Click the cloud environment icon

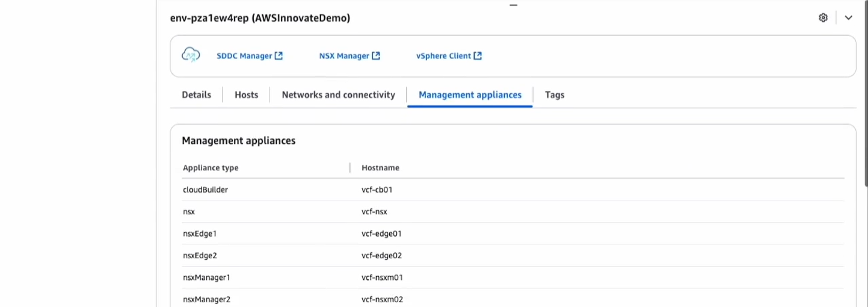pyautogui.click(x=191, y=55)
